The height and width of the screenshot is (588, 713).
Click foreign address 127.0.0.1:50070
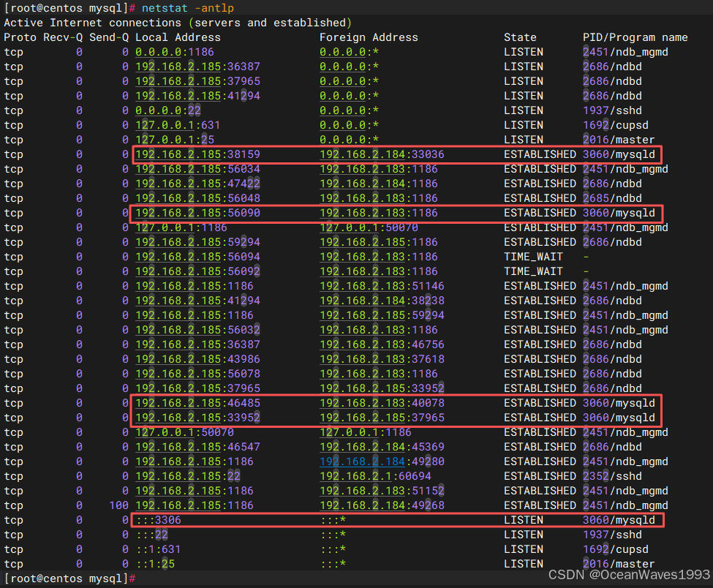369,227
